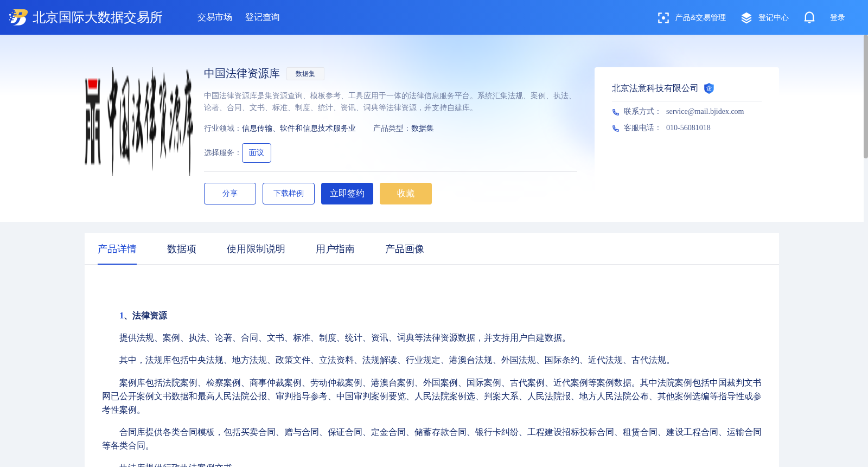Switch to 用户指南 tab

(x=335, y=249)
